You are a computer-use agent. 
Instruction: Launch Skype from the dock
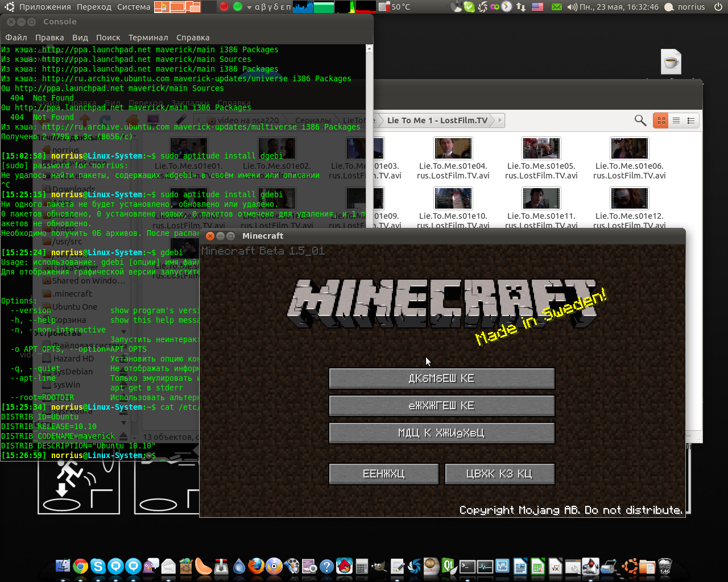[98, 566]
